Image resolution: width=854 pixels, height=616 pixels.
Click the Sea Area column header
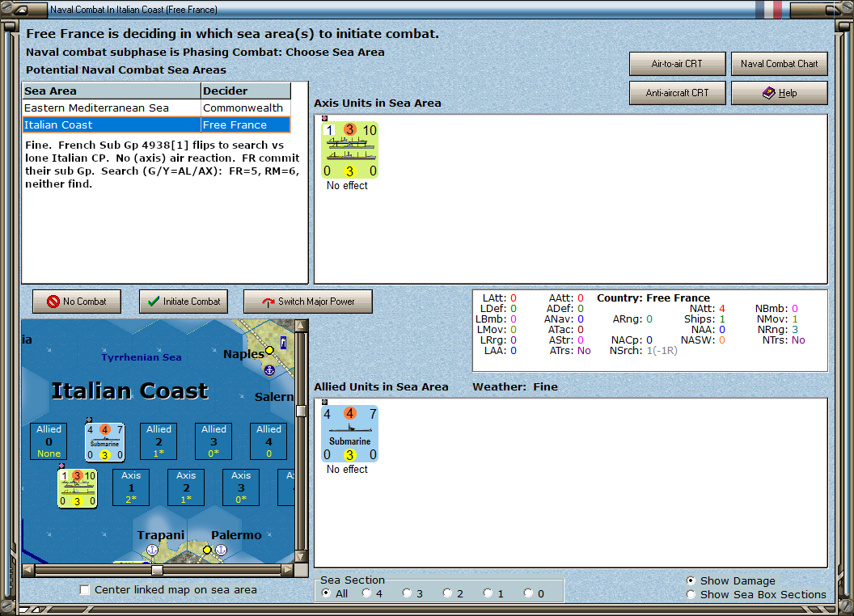click(x=112, y=91)
